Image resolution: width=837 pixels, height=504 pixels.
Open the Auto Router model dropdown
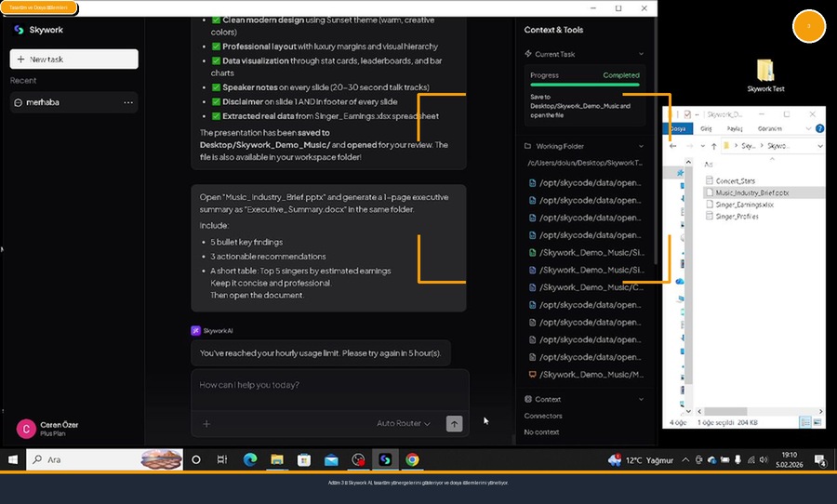click(x=403, y=424)
